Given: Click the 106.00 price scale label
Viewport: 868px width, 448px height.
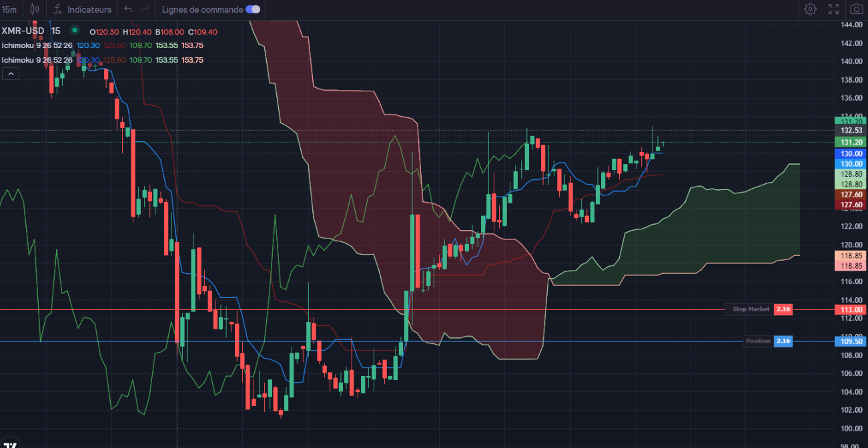Looking at the screenshot, I should tap(851, 373).
